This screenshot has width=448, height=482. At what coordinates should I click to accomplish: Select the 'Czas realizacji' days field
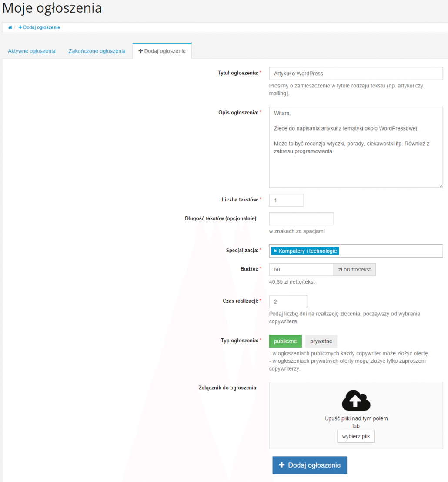288,301
